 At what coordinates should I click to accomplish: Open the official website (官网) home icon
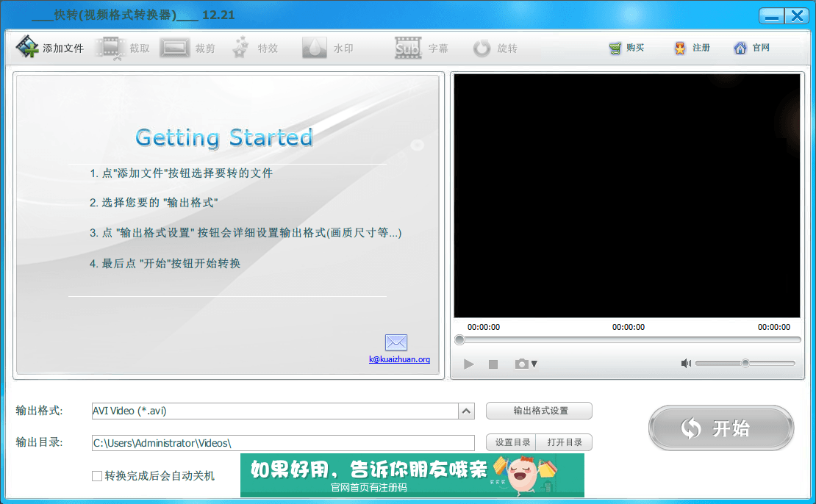point(740,48)
